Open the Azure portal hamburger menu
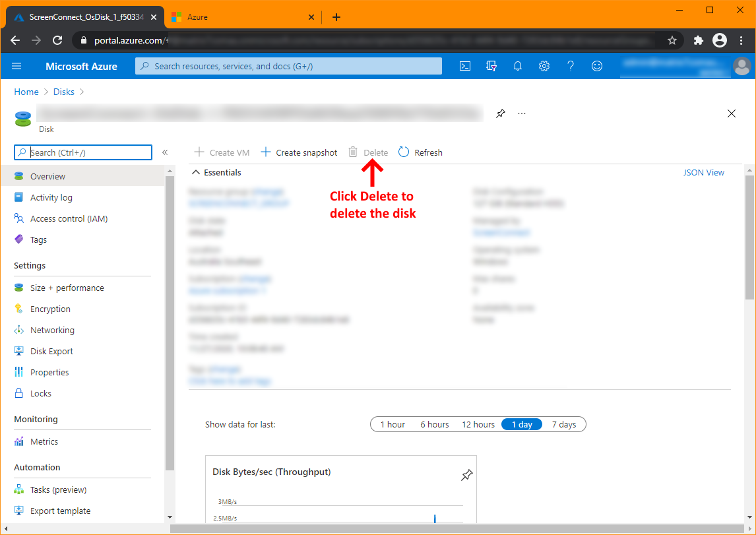This screenshot has height=535, width=756. tap(16, 66)
